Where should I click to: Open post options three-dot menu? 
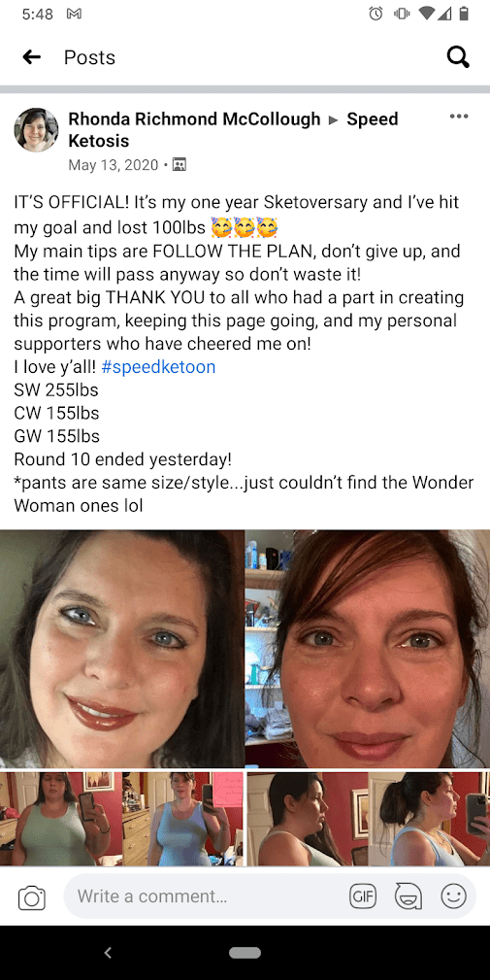click(x=459, y=117)
